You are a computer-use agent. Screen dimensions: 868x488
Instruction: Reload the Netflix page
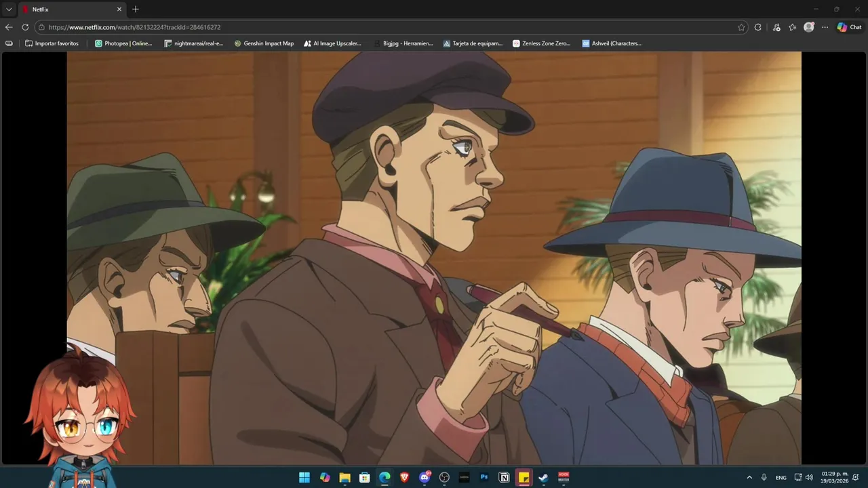pos(25,27)
